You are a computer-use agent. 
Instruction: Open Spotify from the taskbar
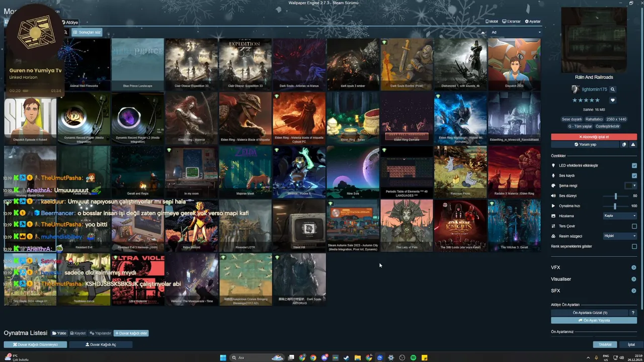click(413, 357)
